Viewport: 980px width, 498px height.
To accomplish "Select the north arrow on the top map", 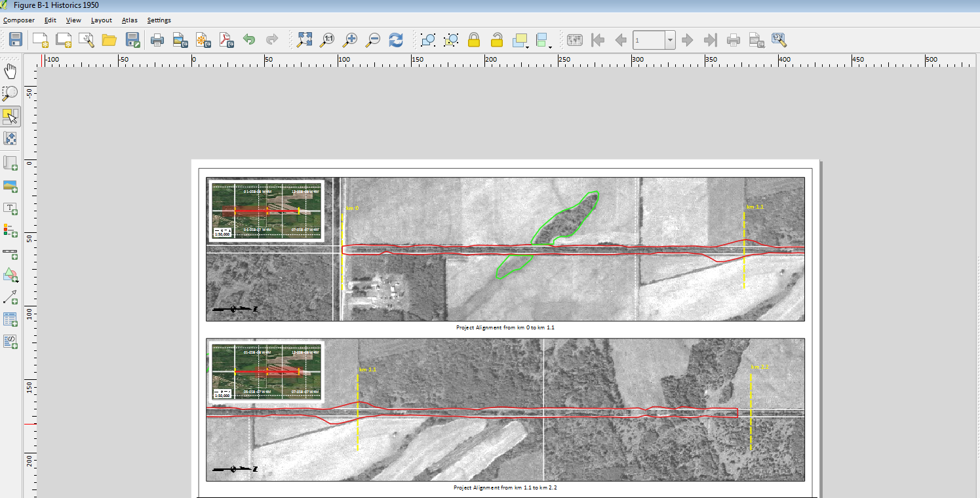I will 235,308.
